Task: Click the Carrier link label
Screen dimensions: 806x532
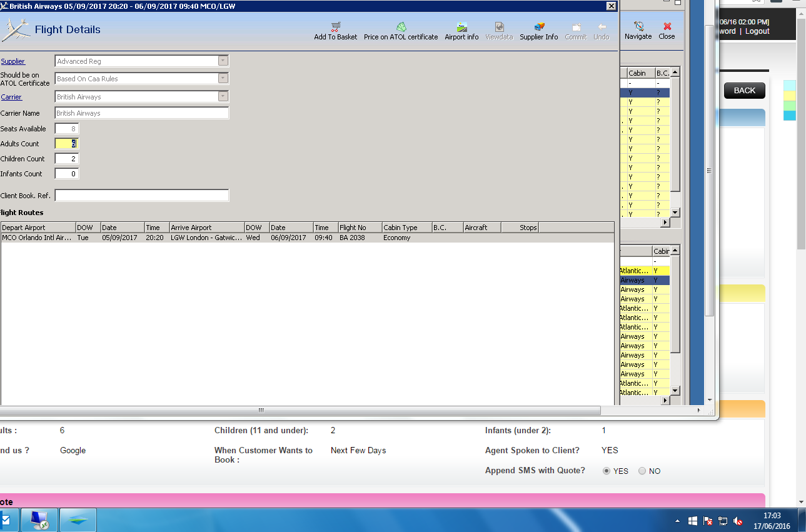Action: click(x=11, y=97)
